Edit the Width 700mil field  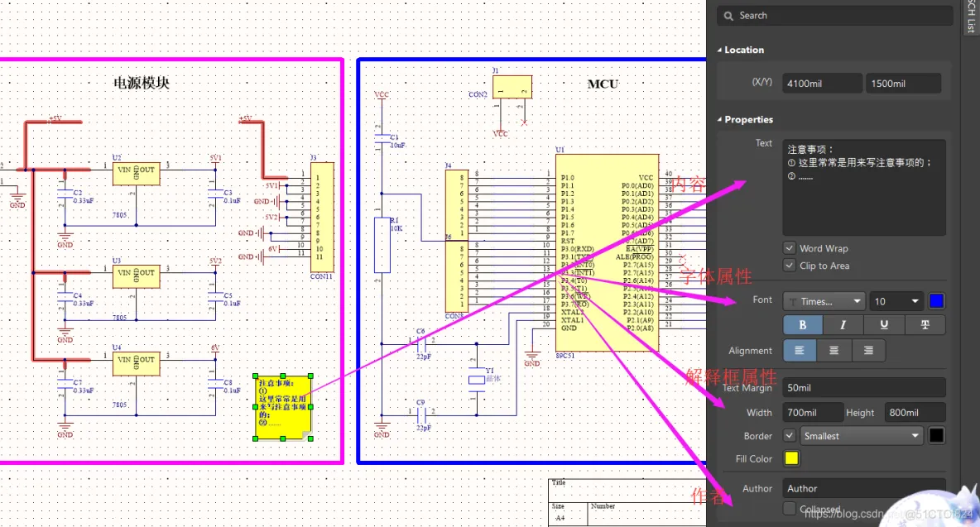[813, 413]
